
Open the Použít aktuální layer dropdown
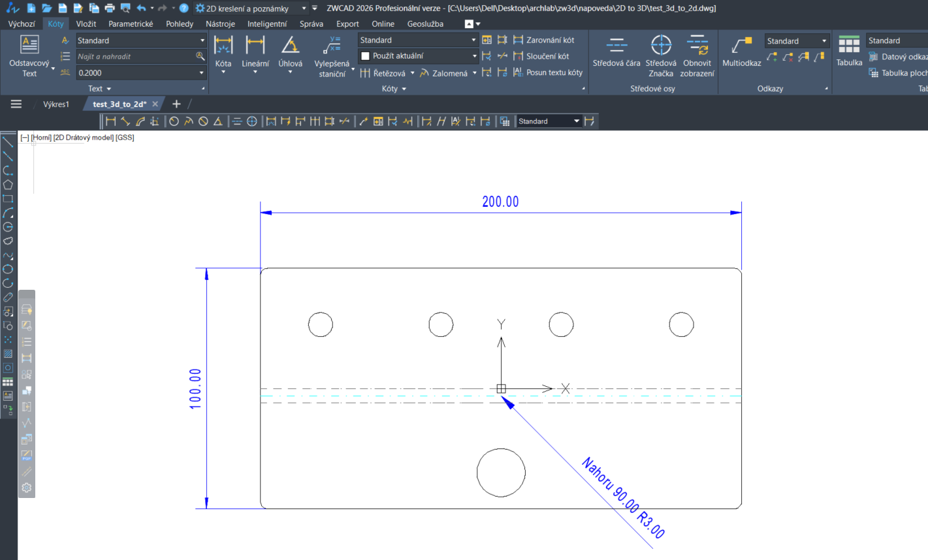(419, 56)
